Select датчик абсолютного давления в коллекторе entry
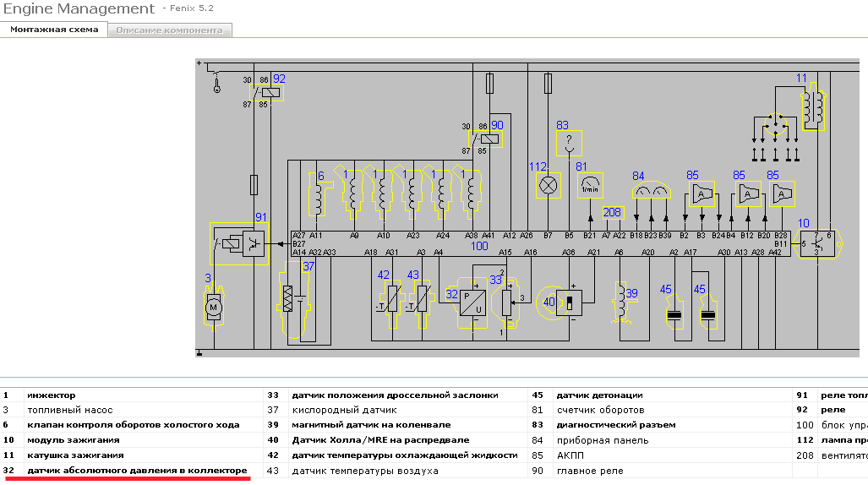The height and width of the screenshot is (485, 868). [x=137, y=471]
